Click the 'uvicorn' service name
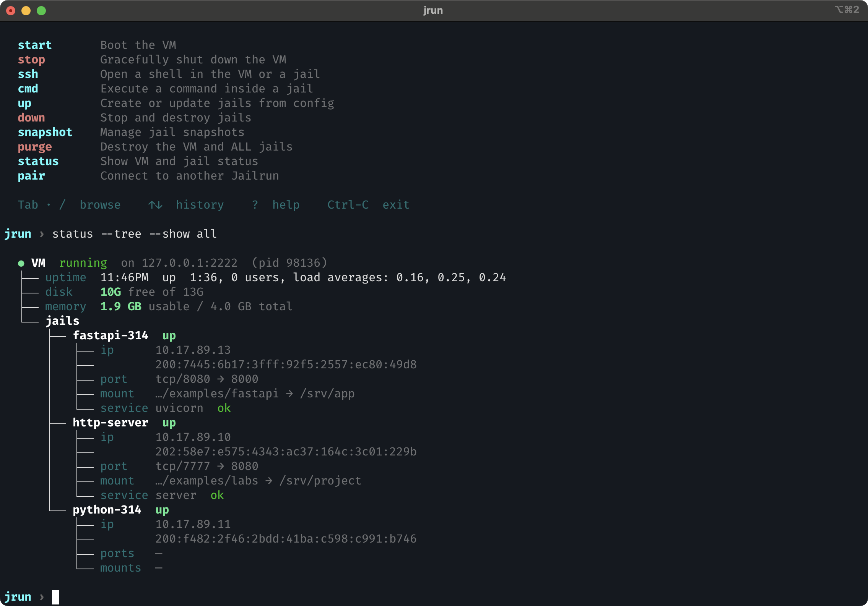Viewport: 868px width, 606px height. tap(179, 408)
